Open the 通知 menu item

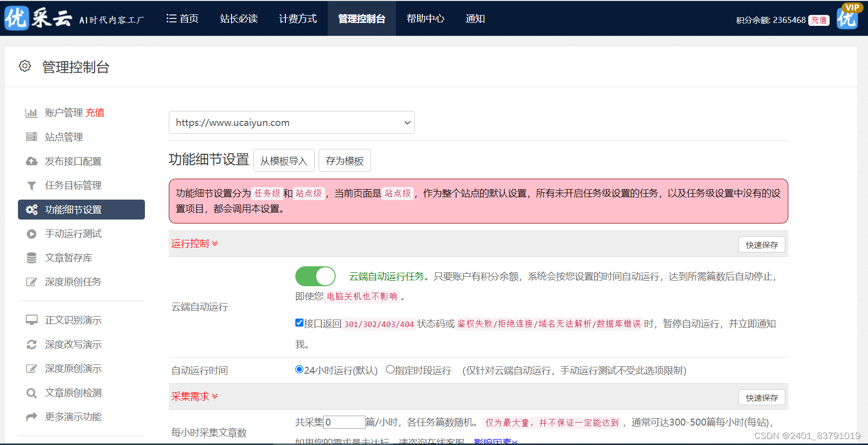pos(475,18)
